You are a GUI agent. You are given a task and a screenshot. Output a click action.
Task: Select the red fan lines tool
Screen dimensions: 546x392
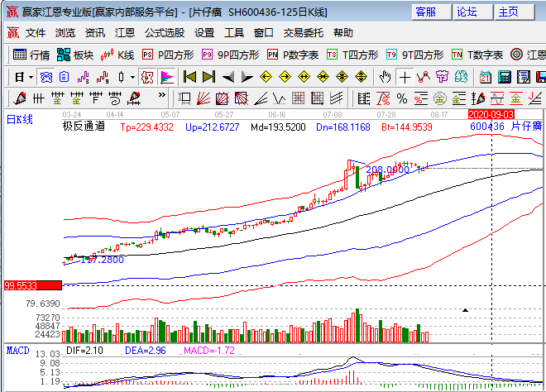point(204,99)
